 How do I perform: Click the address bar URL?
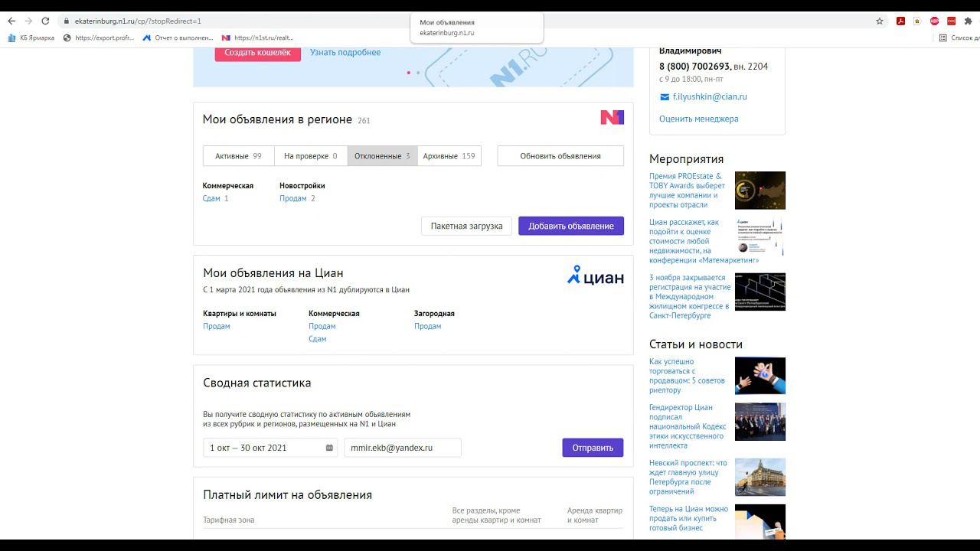138,21
